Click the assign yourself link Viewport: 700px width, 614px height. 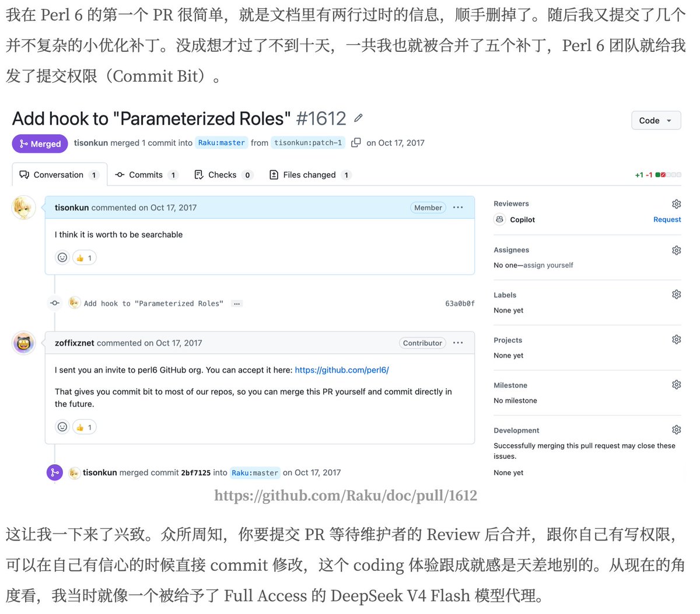[548, 265]
